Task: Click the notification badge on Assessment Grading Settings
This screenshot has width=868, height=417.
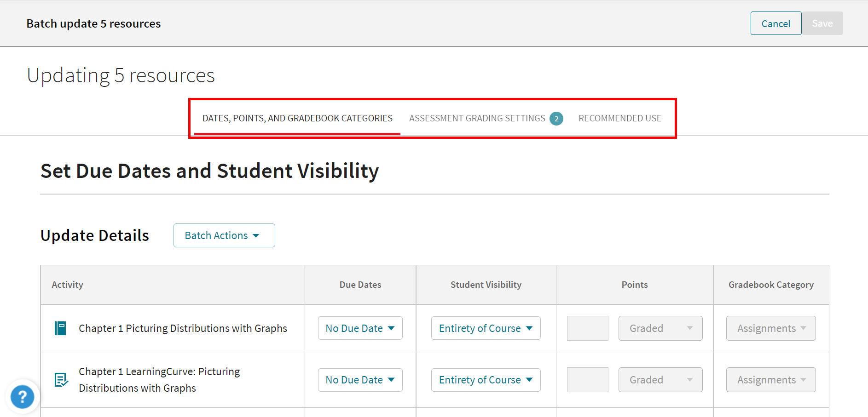Action: 556,118
